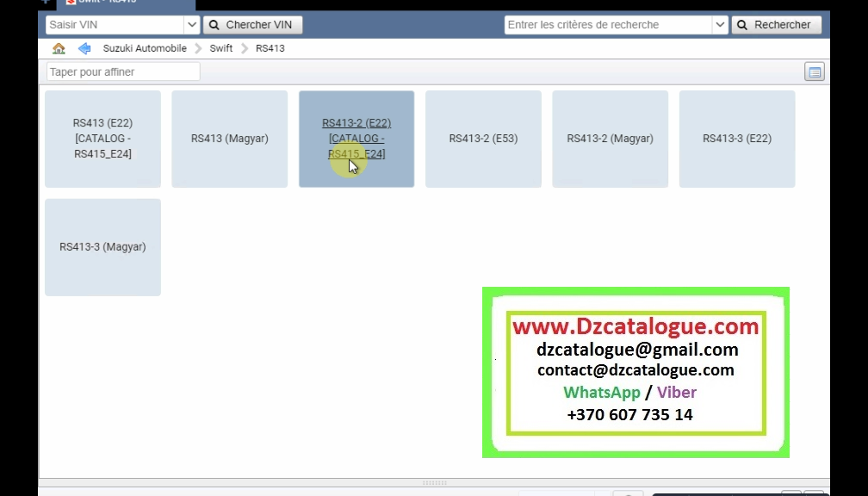
Task: Expand the search criteria dropdown arrow
Action: (x=720, y=25)
